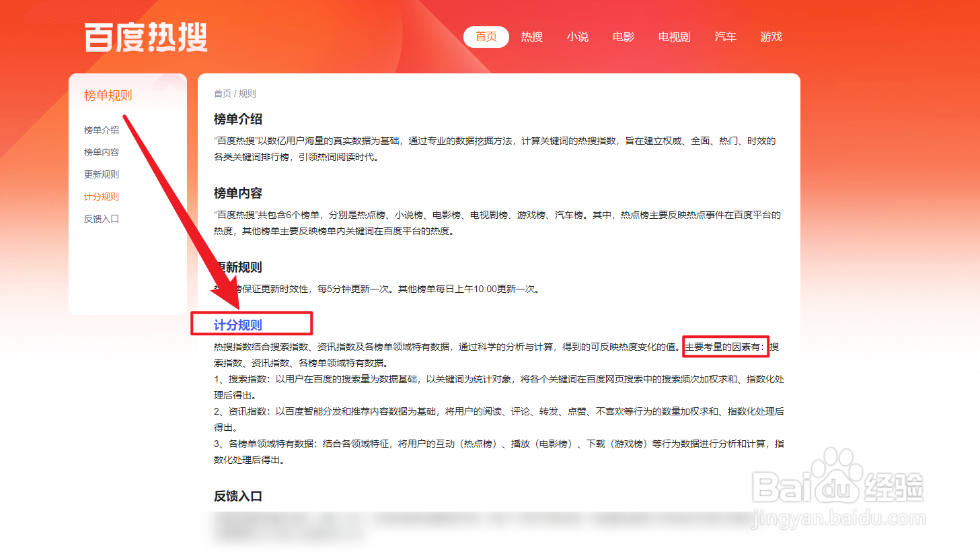The width and height of the screenshot is (980, 552).
Task: Click the 榜单规则 sidebar title
Action: click(108, 96)
